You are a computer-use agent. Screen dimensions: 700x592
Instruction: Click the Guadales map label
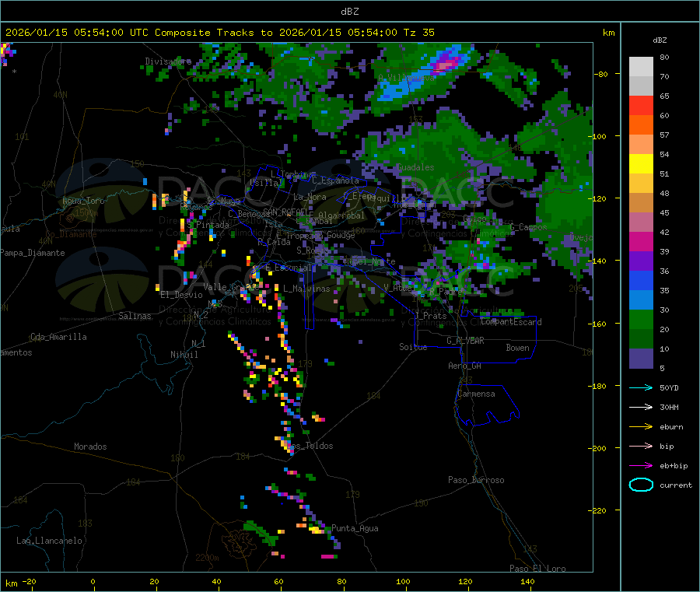415,167
